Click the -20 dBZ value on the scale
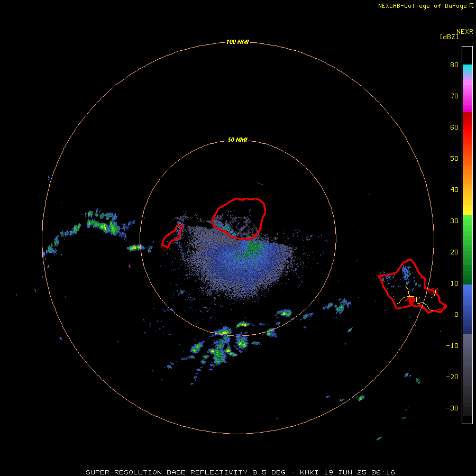 coord(452,377)
